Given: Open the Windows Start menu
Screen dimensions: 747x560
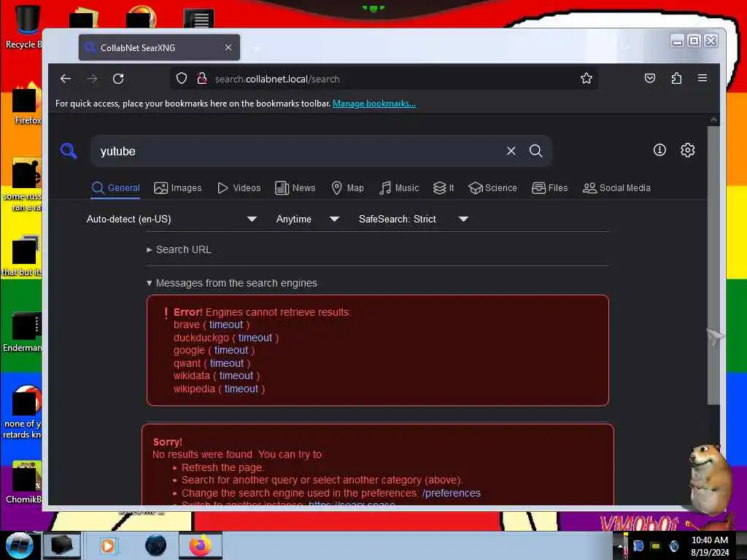Looking at the screenshot, I should tap(19, 545).
